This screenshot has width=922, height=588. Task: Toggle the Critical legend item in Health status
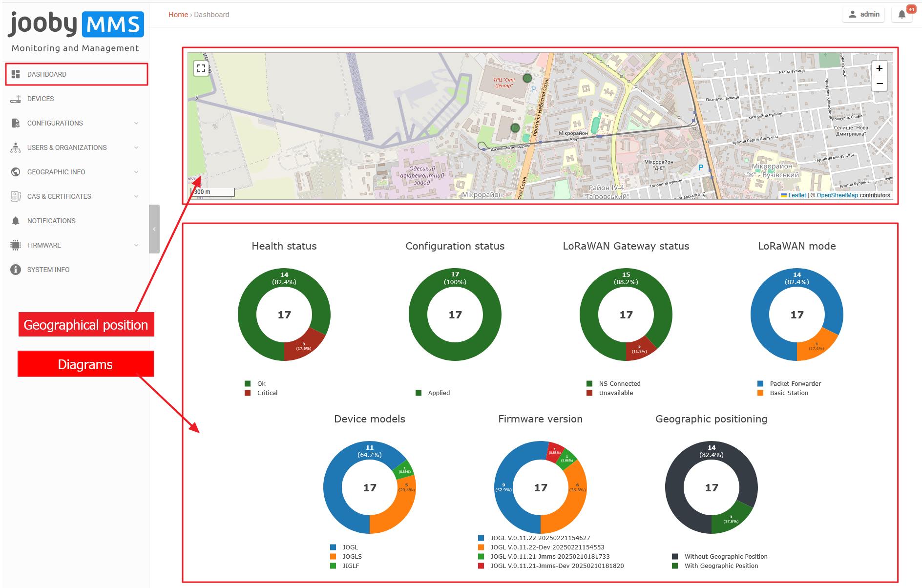click(267, 393)
